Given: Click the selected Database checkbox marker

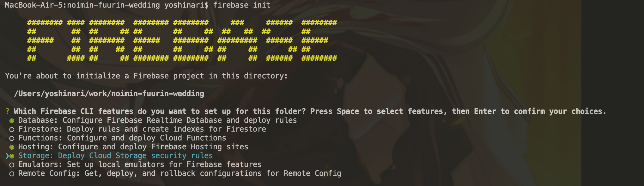Looking at the screenshot, I should [12, 121].
